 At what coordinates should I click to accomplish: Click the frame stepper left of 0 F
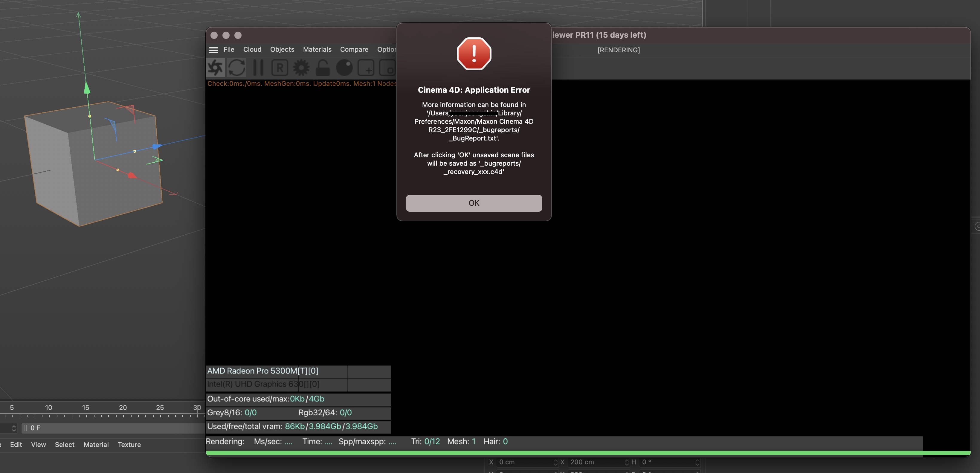coord(14,428)
